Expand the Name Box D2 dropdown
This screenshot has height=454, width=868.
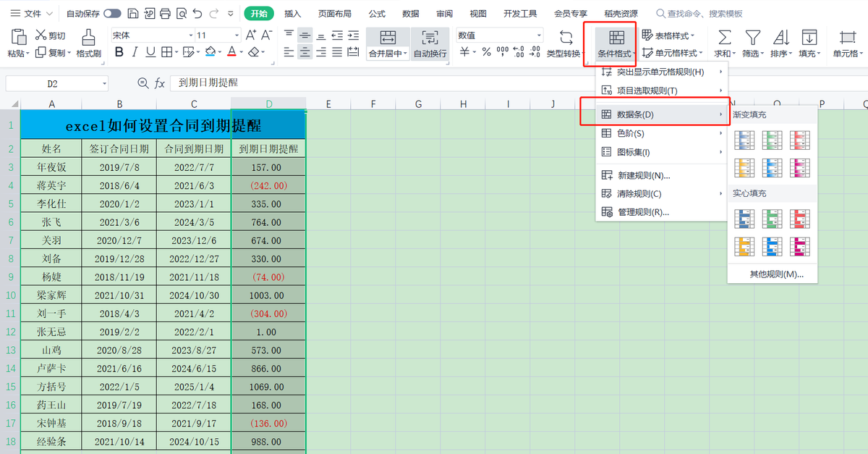[x=104, y=84]
